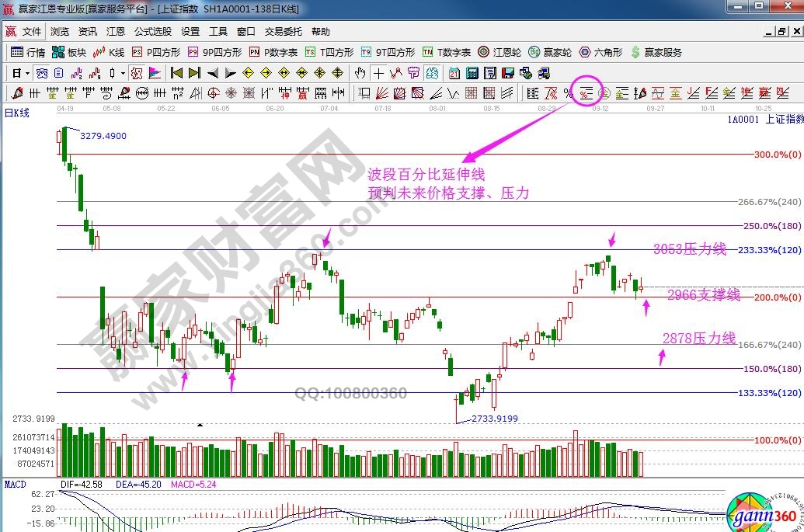Image resolution: width=804 pixels, height=532 pixels.
Task: Select the hand pan tool
Action: click(360, 73)
